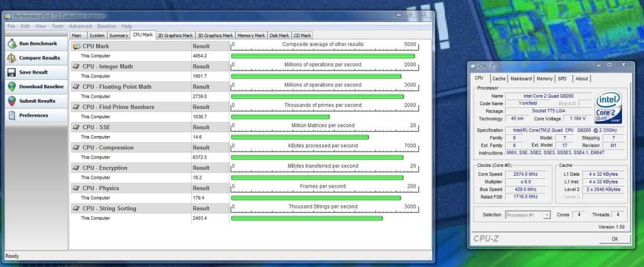Click the Save Result floppy icon
The height and width of the screenshot is (267, 644).
click(x=12, y=72)
